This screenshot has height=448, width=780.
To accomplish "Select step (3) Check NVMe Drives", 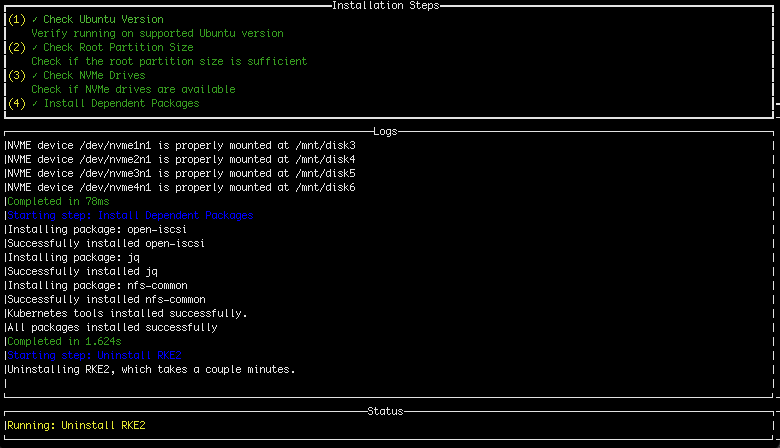I will 77,75.
